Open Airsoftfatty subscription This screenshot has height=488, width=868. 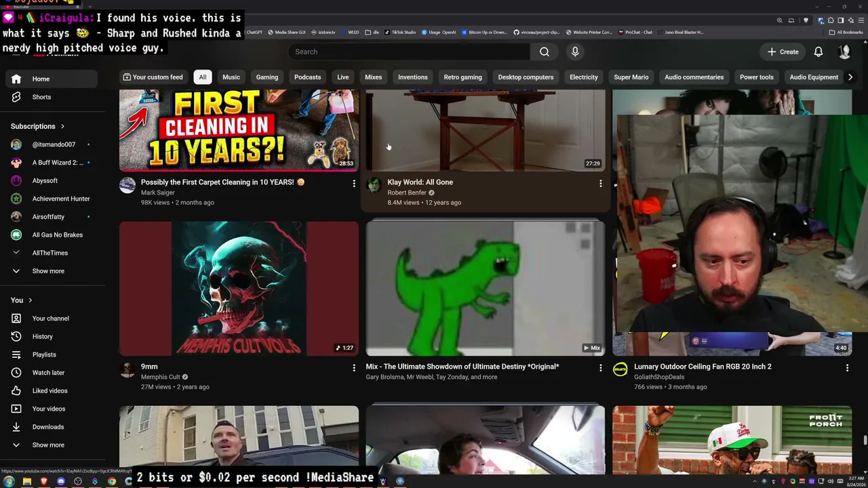click(x=52, y=217)
